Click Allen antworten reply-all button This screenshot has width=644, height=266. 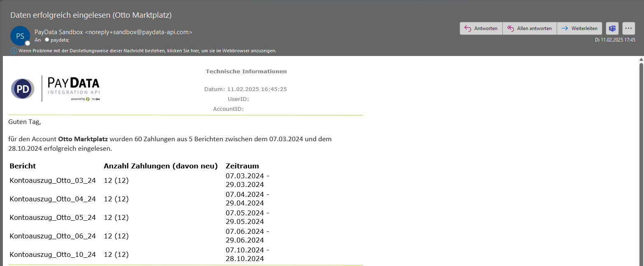(x=530, y=28)
